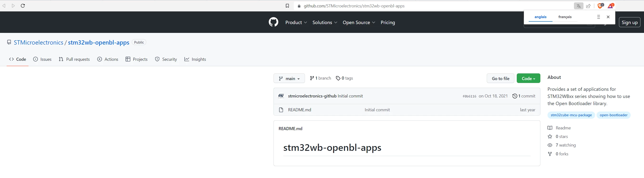Click the translate icon in address bar
This screenshot has height=178, width=644.
578,6
